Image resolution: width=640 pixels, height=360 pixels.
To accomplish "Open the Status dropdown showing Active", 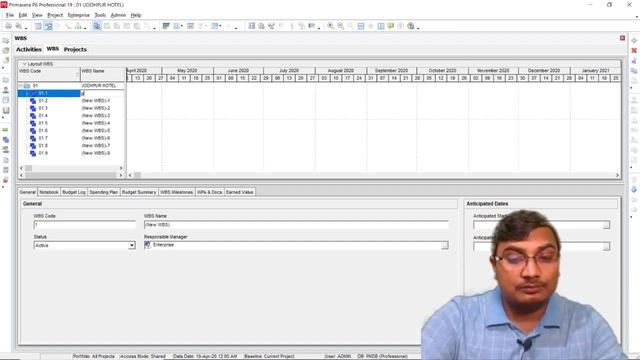I will [x=132, y=245].
